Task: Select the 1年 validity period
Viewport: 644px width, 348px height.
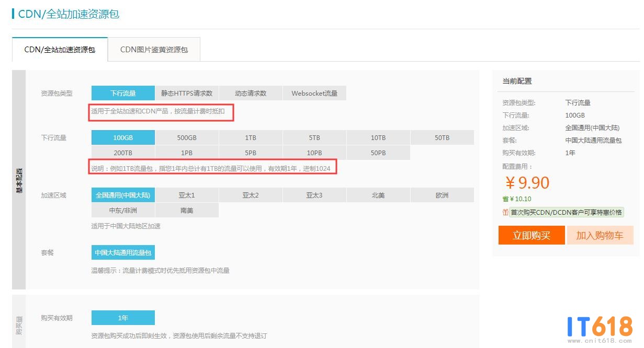Action: point(123,318)
